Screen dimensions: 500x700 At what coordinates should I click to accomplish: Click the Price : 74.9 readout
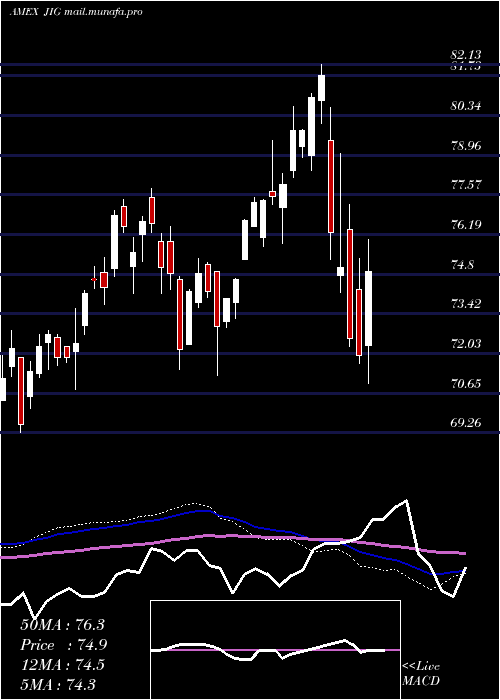pyautogui.click(x=63, y=645)
